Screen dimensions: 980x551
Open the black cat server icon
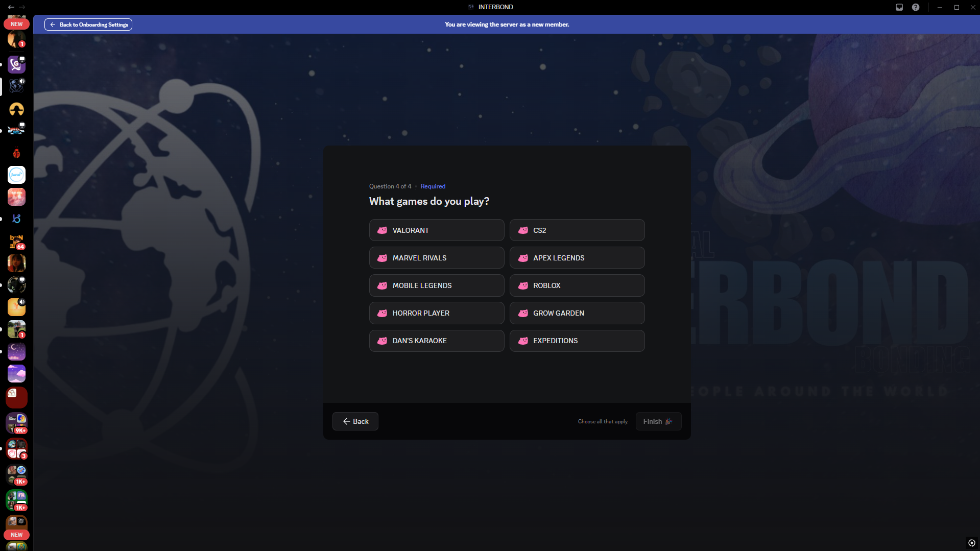[16, 285]
